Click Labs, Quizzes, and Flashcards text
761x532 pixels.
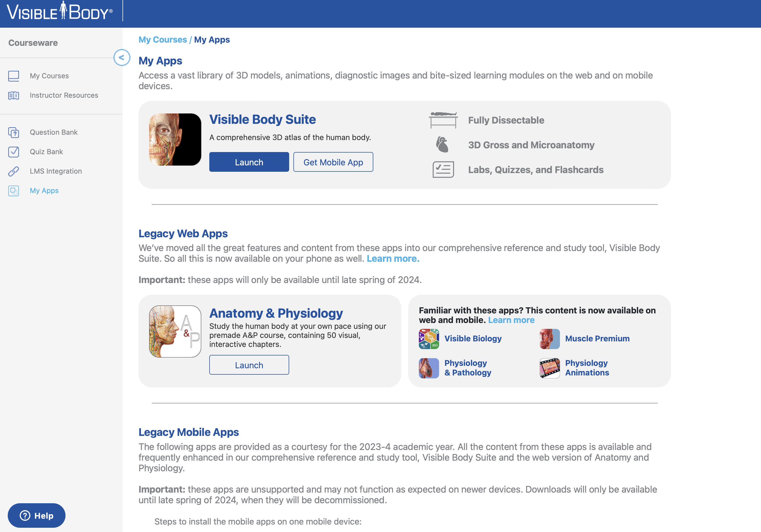[x=536, y=170]
